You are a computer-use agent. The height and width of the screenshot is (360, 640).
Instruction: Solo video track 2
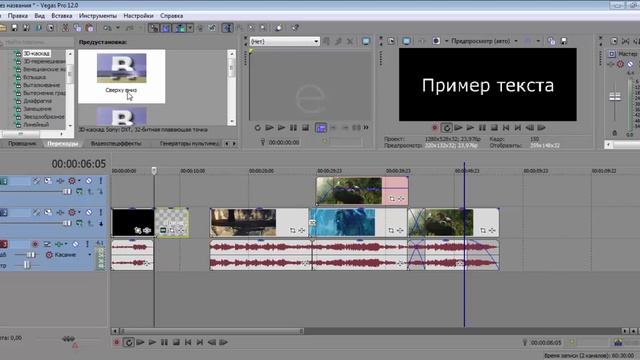(x=100, y=212)
